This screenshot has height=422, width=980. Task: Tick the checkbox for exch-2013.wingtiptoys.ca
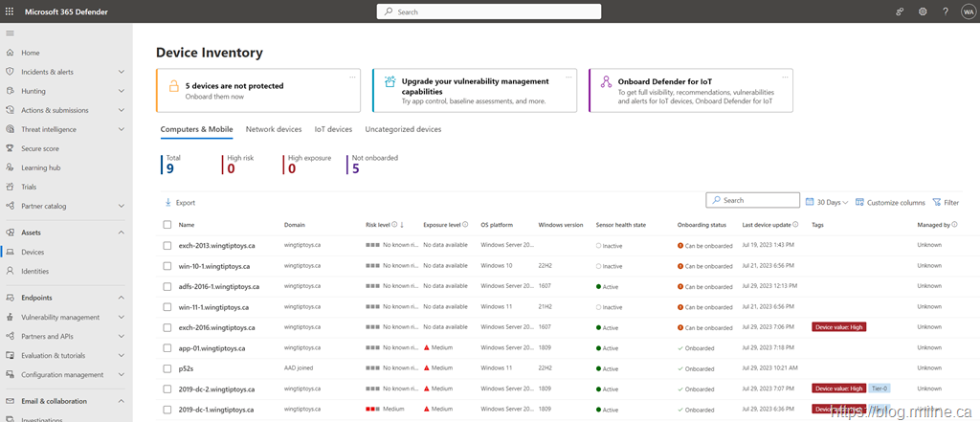coord(167,245)
